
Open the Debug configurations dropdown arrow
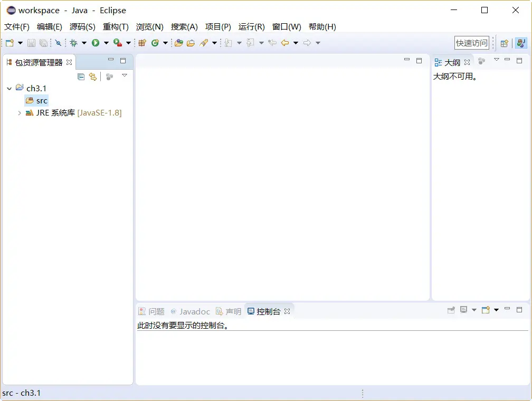tap(84, 43)
